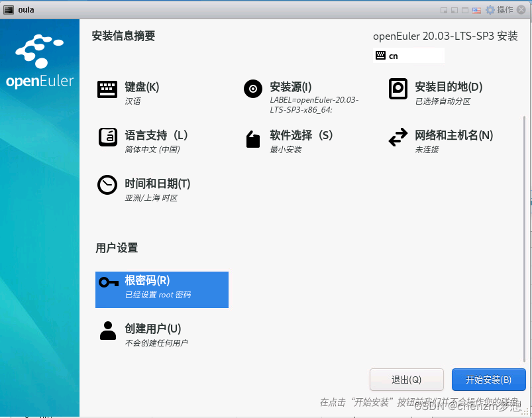This screenshot has width=532, height=418.
Task: Click the disc icon for 安装源(I)
Action: pos(253,89)
